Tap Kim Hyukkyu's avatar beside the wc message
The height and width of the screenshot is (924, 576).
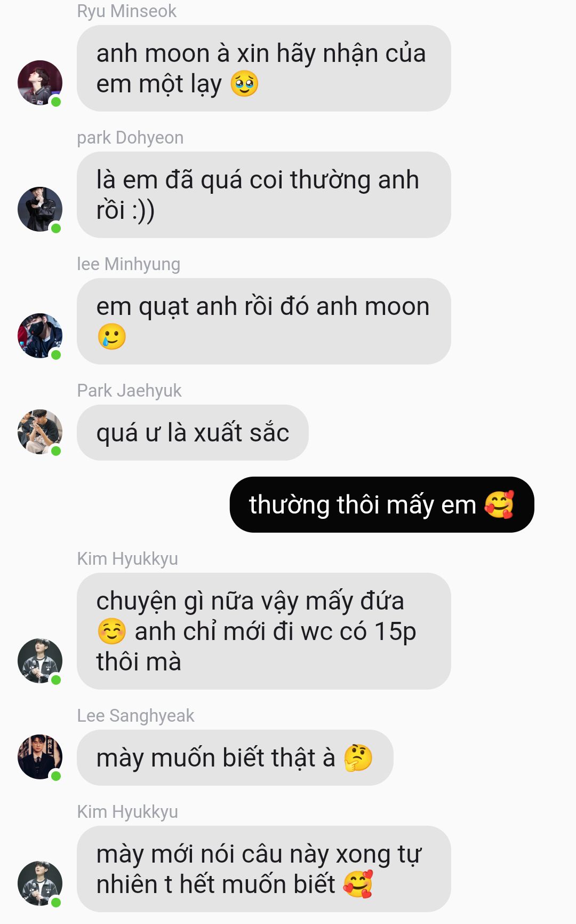tap(40, 661)
